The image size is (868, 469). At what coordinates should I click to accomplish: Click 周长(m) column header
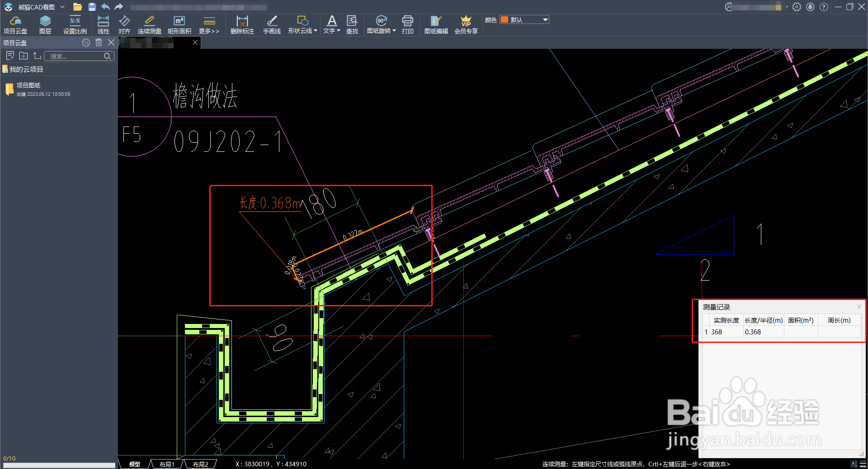coord(839,320)
